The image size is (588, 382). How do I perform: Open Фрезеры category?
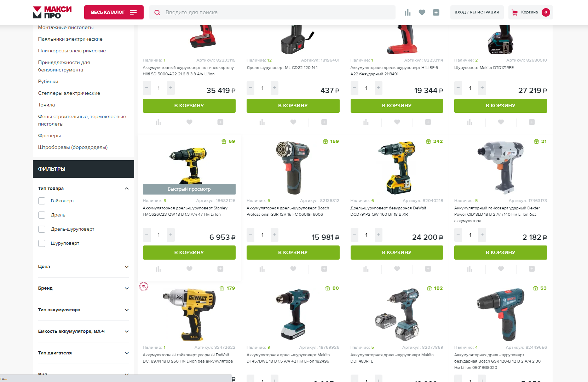tap(50, 136)
